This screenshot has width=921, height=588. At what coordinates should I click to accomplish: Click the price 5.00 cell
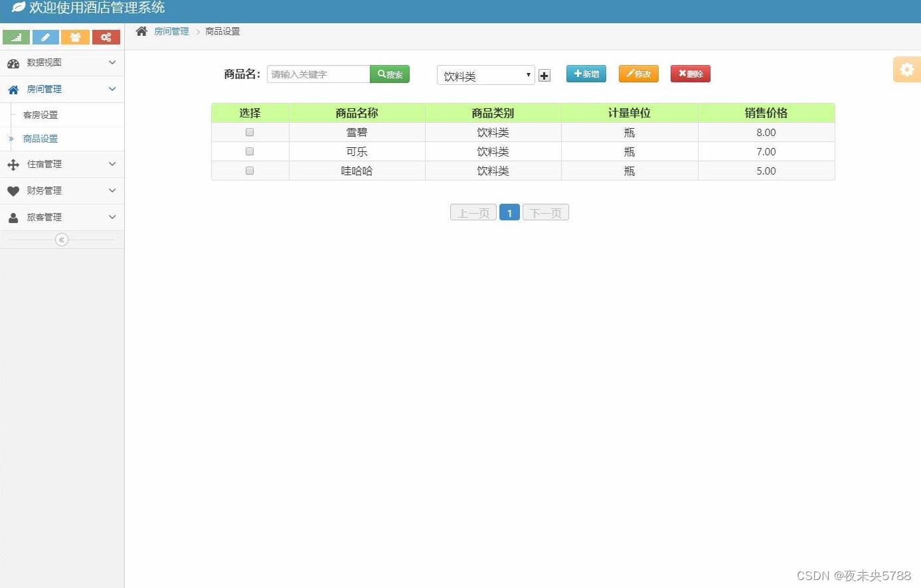(766, 171)
